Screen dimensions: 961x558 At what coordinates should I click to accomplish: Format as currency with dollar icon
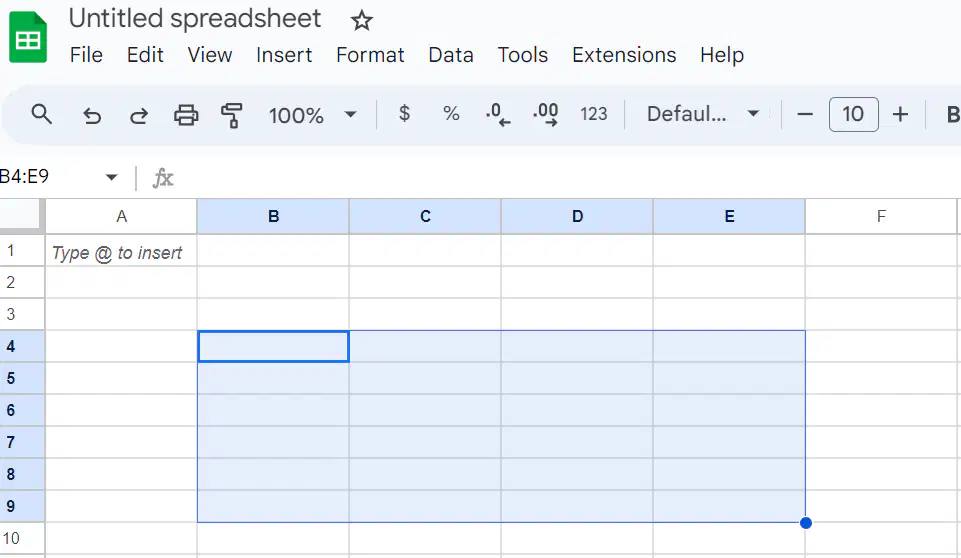(x=404, y=113)
